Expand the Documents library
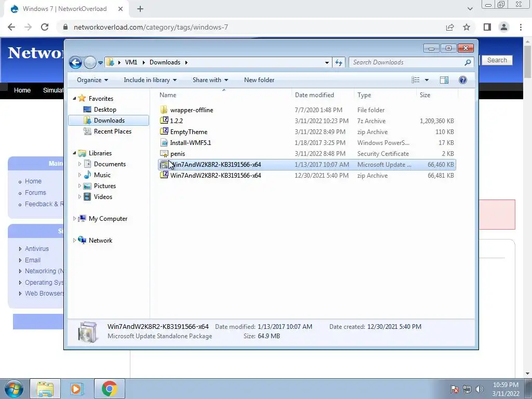This screenshot has width=532, height=399. coord(79,164)
